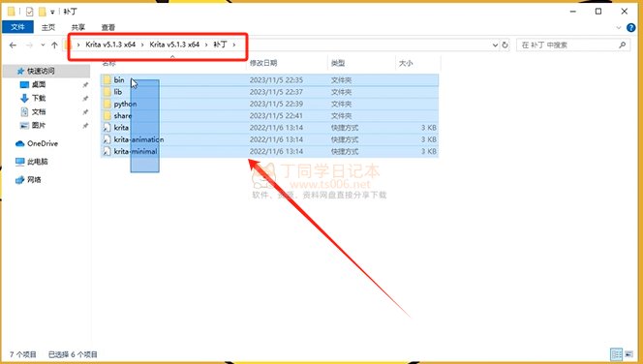Click the 网络 network icon
The height and width of the screenshot is (364, 643).
coord(19,179)
